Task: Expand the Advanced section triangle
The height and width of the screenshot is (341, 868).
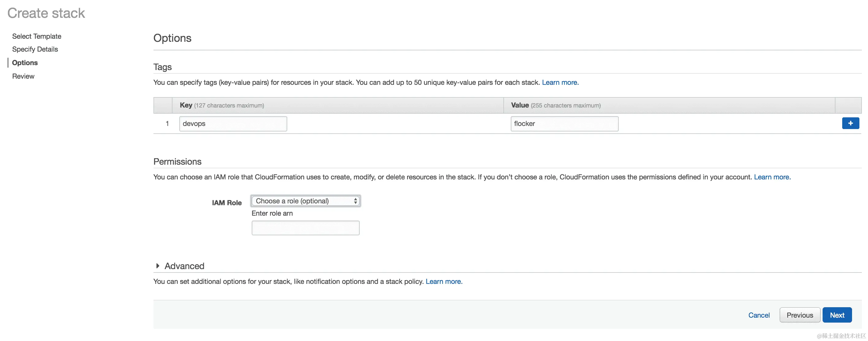Action: coord(157,266)
